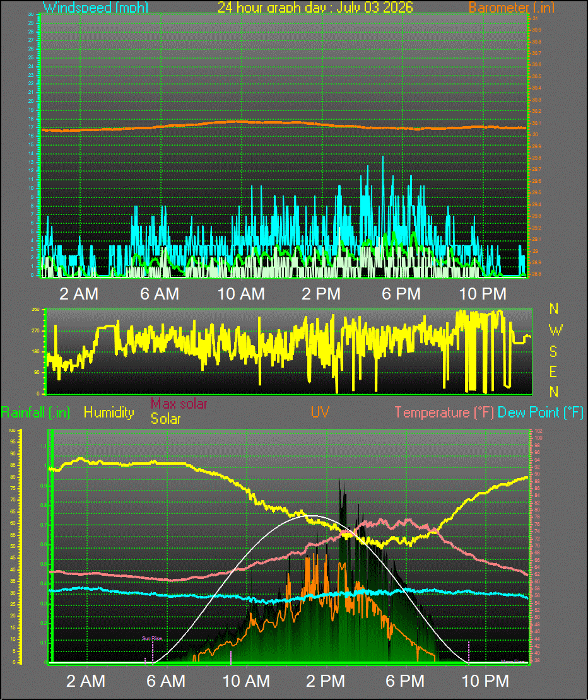Click '10 AM' under the bottom temperature graph
The image size is (588, 700).
246,681
